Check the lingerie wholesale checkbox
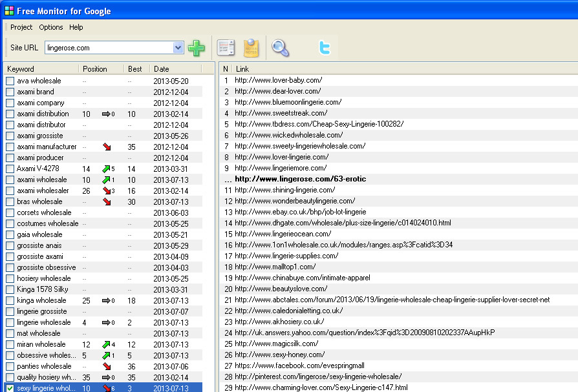The height and width of the screenshot is (392, 578). [10, 322]
